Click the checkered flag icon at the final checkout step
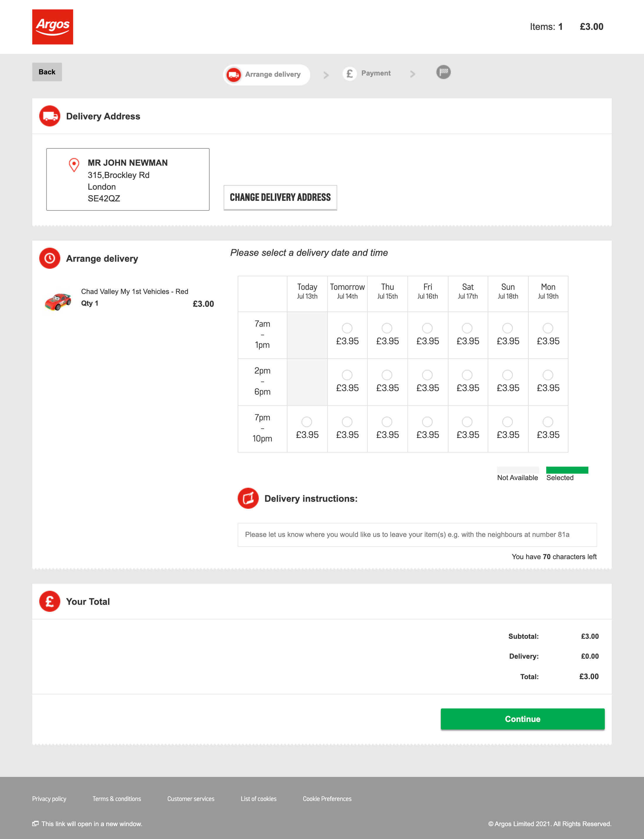The height and width of the screenshot is (839, 644). 443,72
